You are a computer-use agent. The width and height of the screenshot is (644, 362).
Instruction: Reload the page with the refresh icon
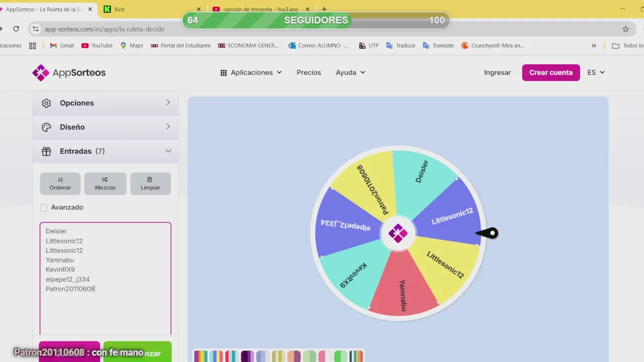point(16,29)
